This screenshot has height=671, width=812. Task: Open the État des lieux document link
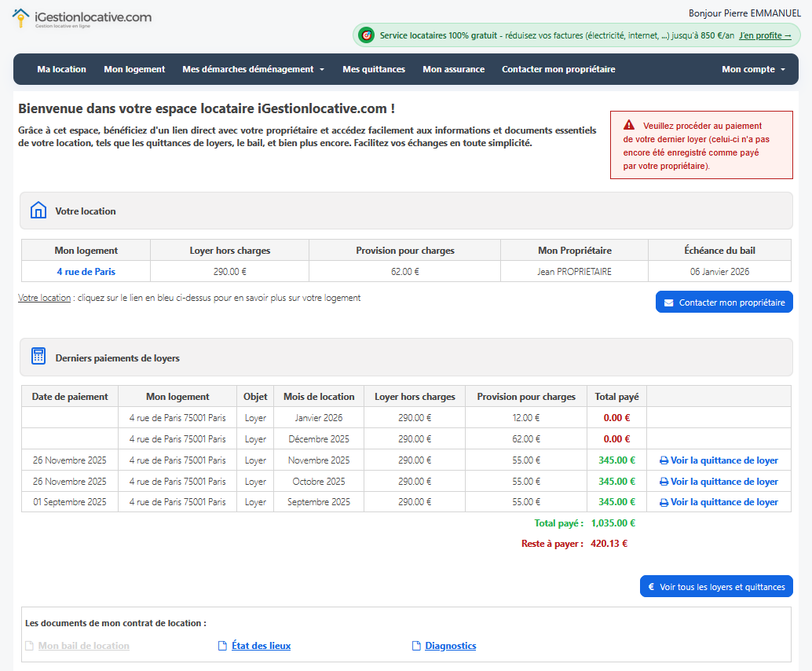click(x=261, y=646)
